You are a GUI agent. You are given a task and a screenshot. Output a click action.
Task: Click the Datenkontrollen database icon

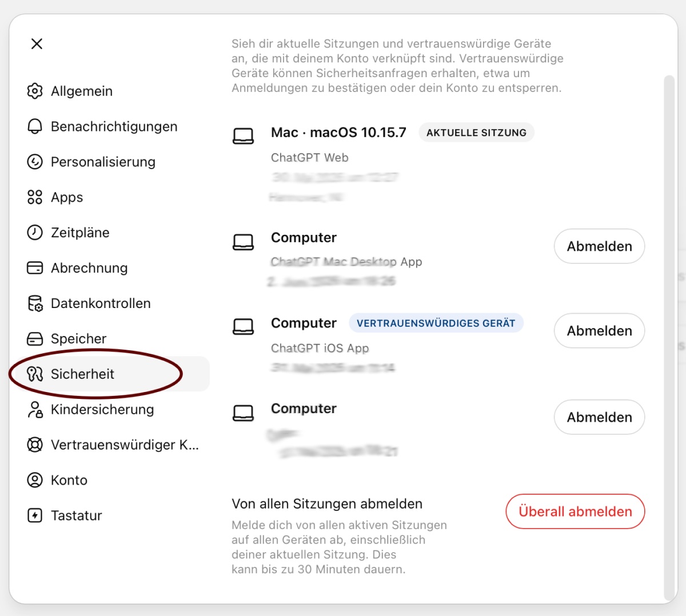point(35,303)
